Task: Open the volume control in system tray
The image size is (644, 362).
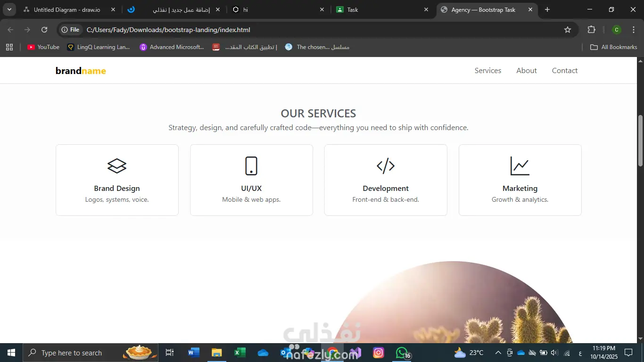Action: (x=554, y=353)
